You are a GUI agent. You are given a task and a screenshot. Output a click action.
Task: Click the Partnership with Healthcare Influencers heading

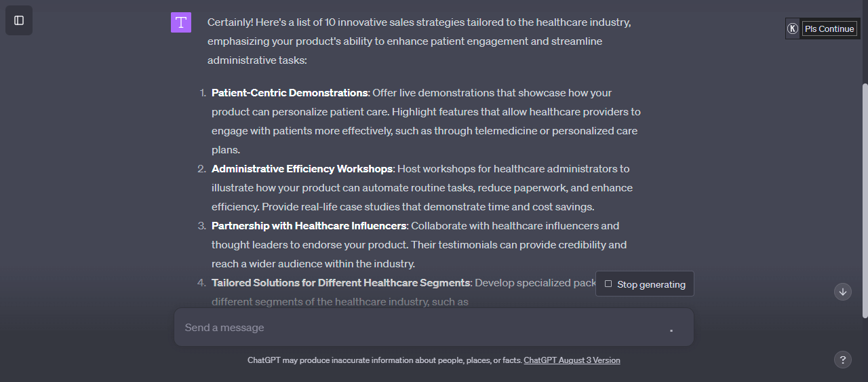[309, 226]
